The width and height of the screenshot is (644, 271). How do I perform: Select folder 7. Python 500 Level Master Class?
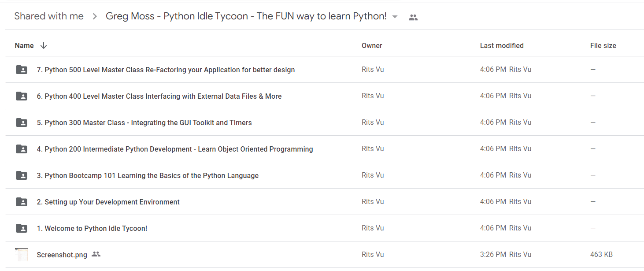[166, 70]
